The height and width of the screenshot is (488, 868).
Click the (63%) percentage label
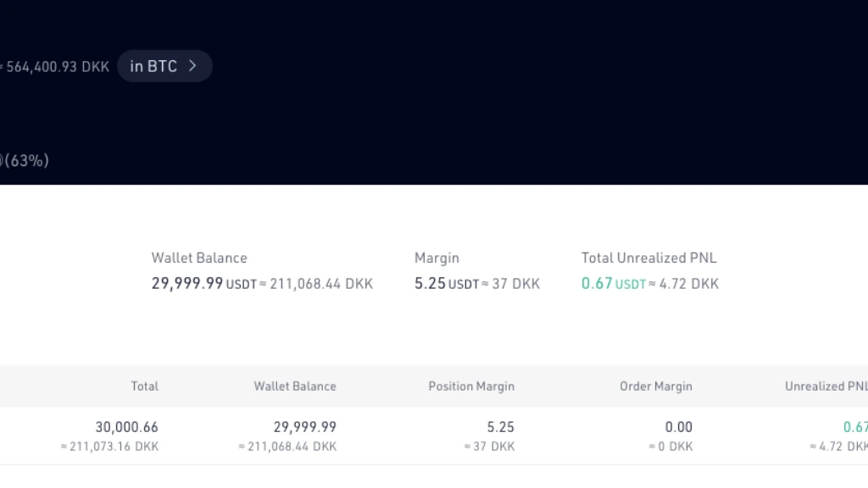tap(27, 160)
